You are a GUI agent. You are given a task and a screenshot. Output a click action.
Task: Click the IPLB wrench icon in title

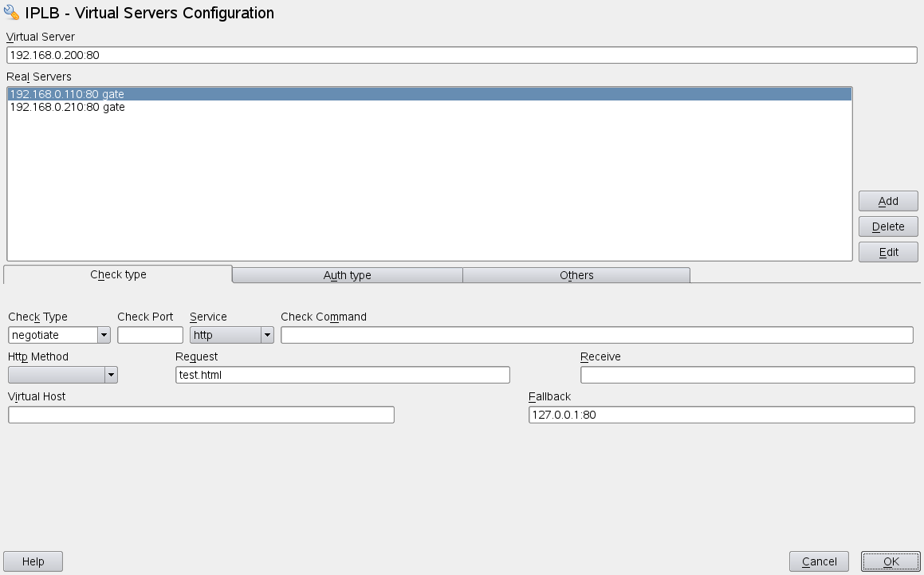click(12, 13)
